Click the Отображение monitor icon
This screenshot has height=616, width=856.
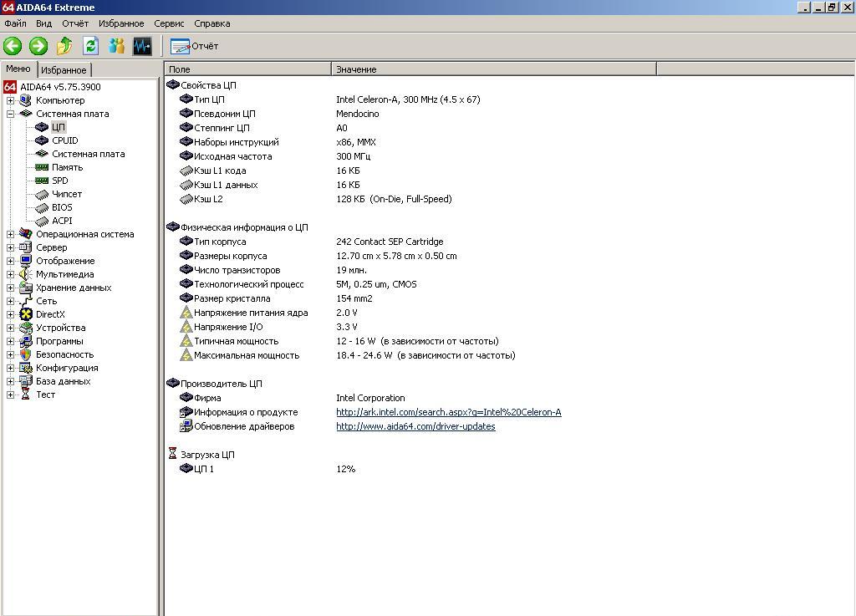pos(26,261)
